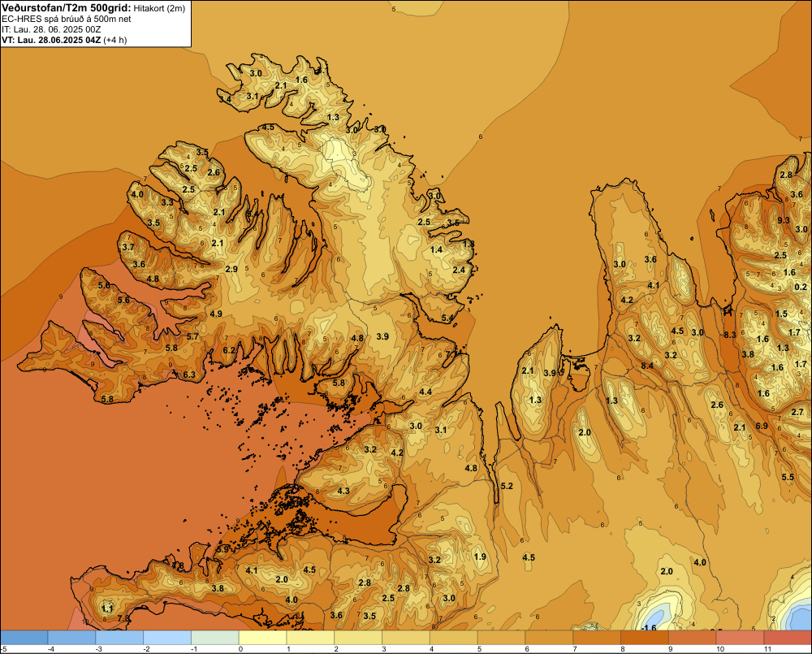This screenshot has height=654, width=812.
Task: Click the '0.2' temperature value on the map
Action: (x=801, y=287)
